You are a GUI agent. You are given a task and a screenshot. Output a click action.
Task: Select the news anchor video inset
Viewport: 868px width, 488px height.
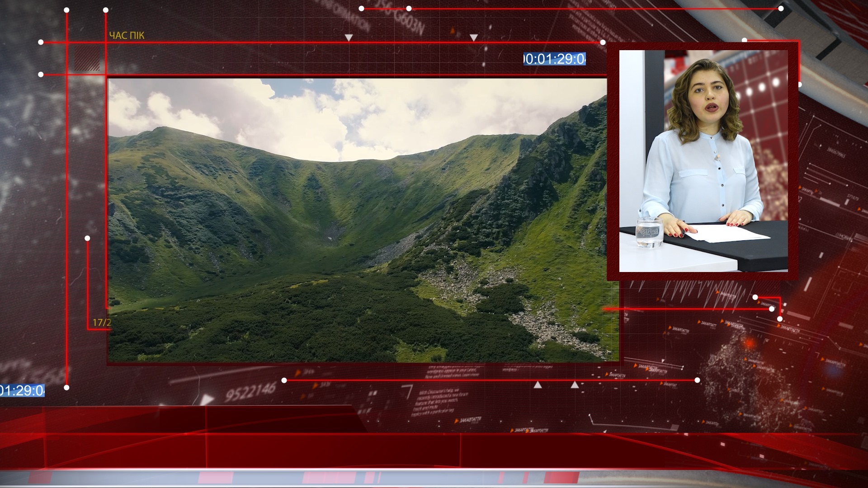click(703, 161)
